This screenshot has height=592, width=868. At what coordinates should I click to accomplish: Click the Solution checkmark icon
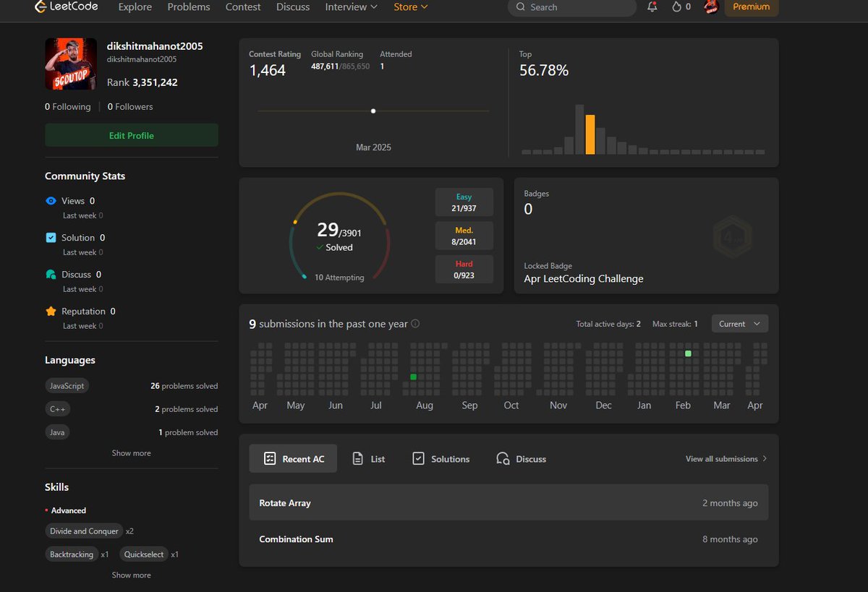point(51,238)
